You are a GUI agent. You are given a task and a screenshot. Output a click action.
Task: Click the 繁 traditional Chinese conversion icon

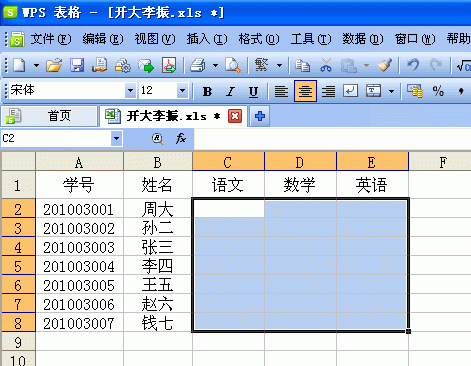tap(261, 65)
